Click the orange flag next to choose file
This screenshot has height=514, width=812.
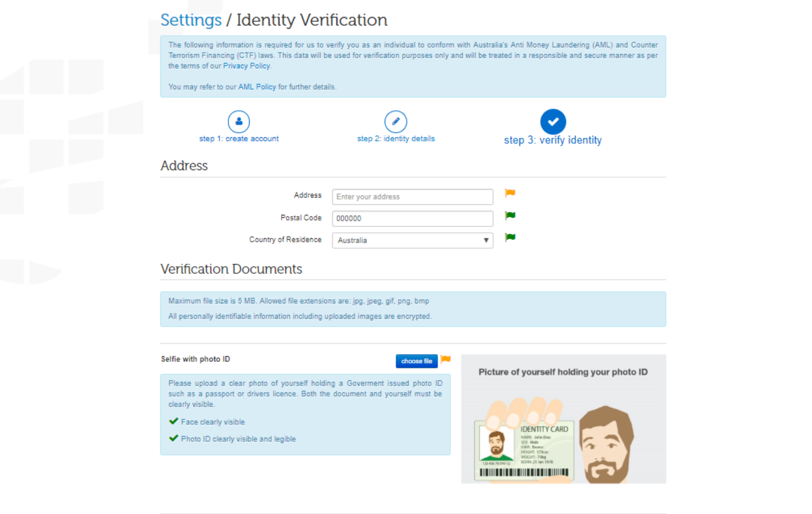tap(446, 360)
